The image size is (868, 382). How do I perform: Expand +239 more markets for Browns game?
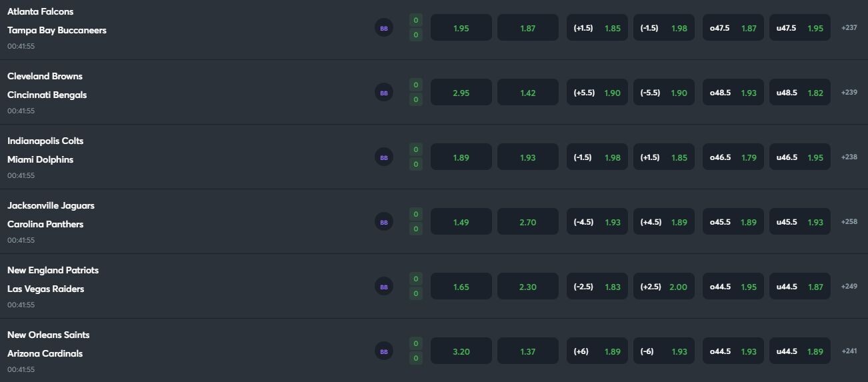(x=849, y=93)
